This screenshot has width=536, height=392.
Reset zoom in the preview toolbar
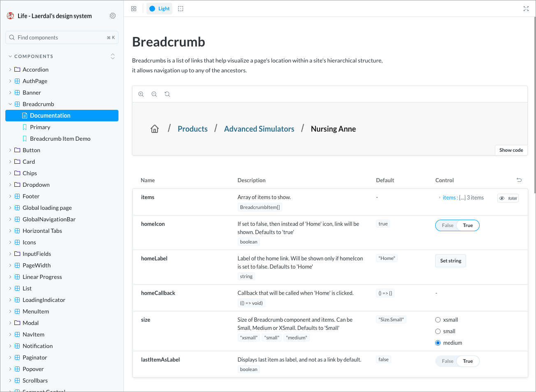167,94
